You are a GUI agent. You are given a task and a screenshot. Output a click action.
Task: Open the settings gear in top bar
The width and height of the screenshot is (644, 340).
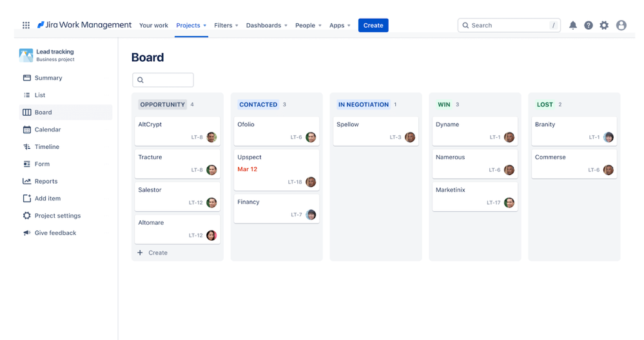coord(604,25)
